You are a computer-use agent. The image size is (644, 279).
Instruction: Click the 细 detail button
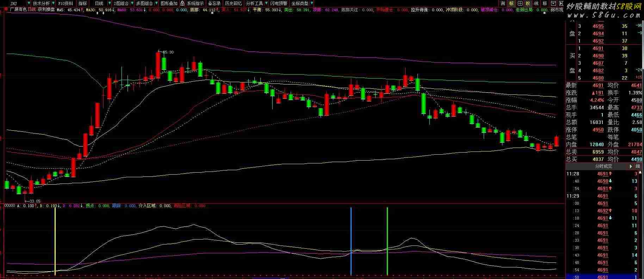tap(638, 166)
